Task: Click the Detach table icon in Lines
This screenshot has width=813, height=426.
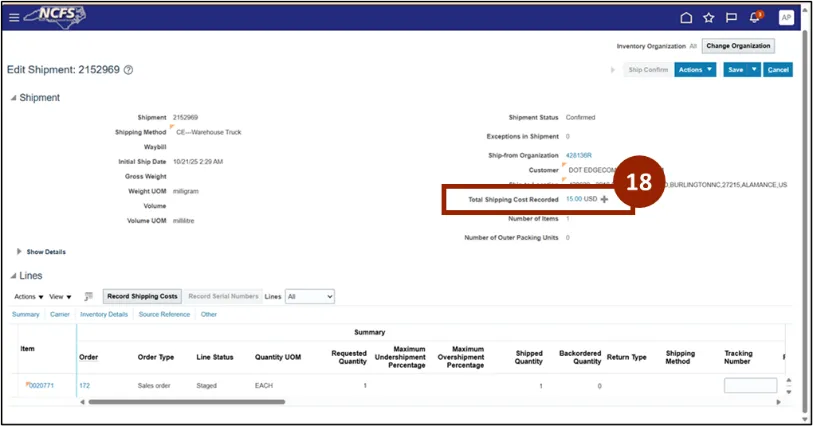Action: click(89, 296)
